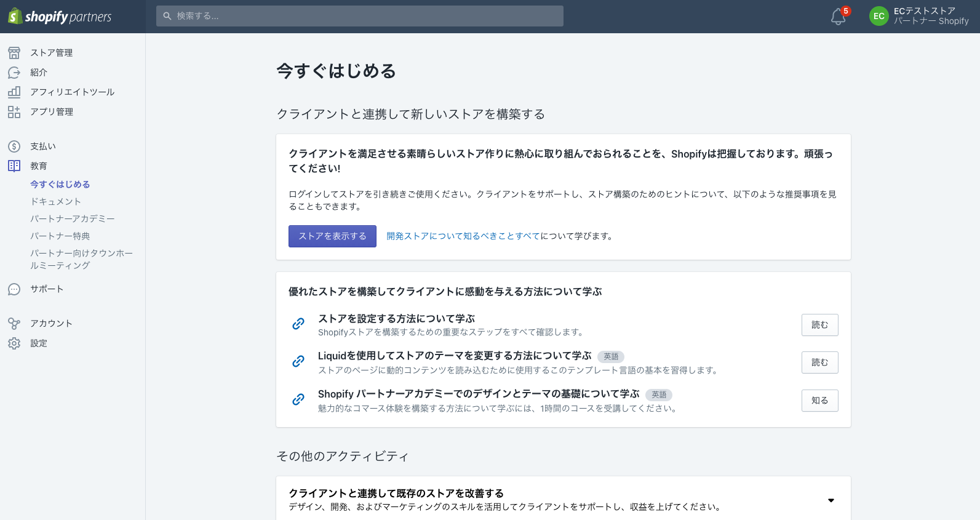Click the affiliate tools chart icon
This screenshot has height=520, width=980.
coord(14,92)
